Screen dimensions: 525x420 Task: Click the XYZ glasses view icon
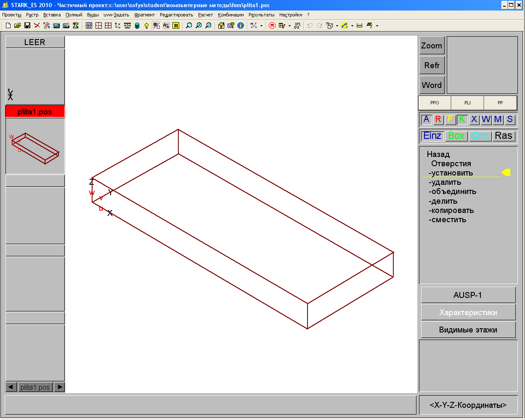click(297, 26)
